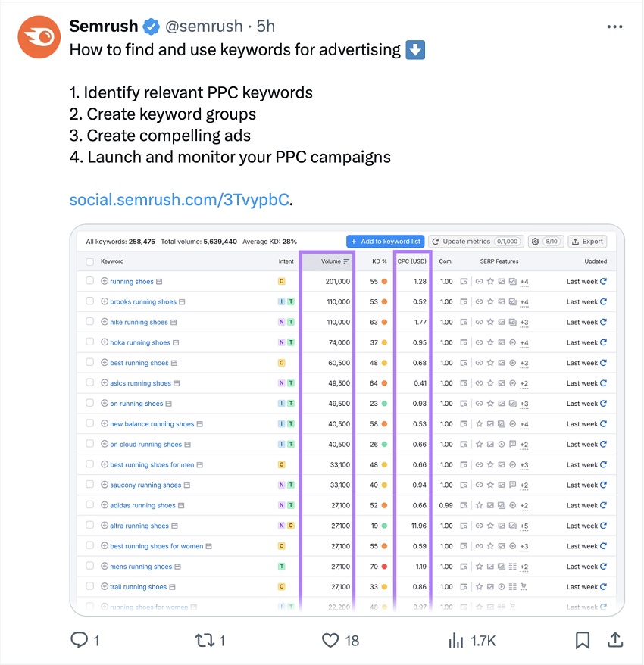The image size is (644, 665).
Task: Open the three-dot more menu
Action: tap(615, 27)
